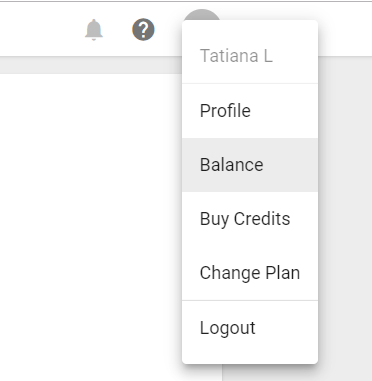View notifications via the gray bell icon

pyautogui.click(x=94, y=30)
